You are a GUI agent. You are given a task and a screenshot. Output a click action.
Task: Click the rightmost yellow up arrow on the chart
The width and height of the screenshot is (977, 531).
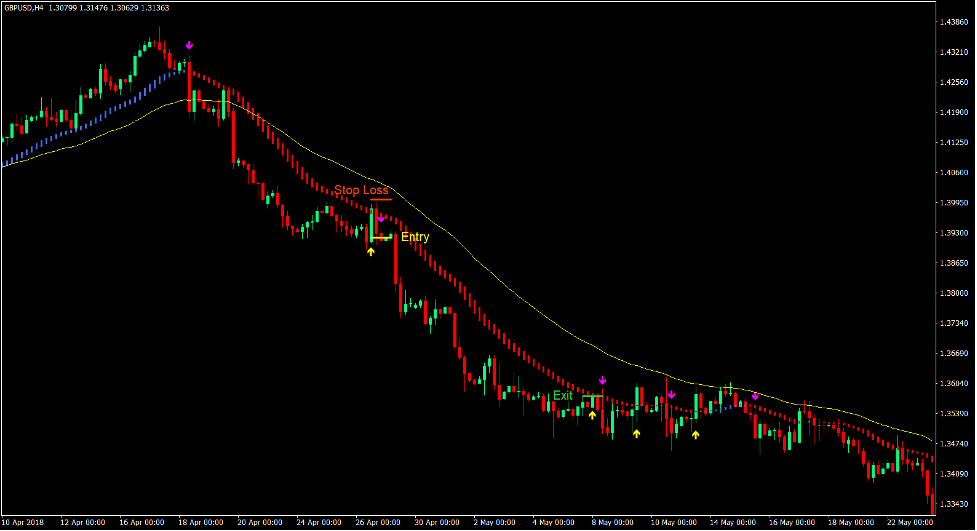pos(696,434)
